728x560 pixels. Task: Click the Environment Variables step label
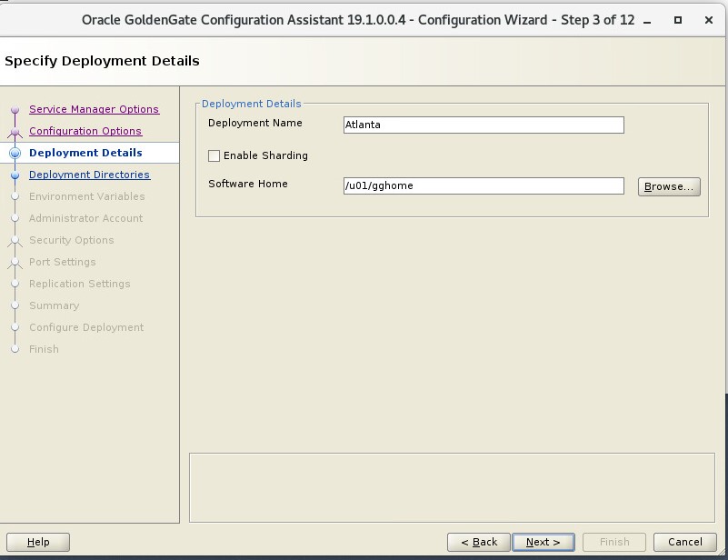click(87, 196)
